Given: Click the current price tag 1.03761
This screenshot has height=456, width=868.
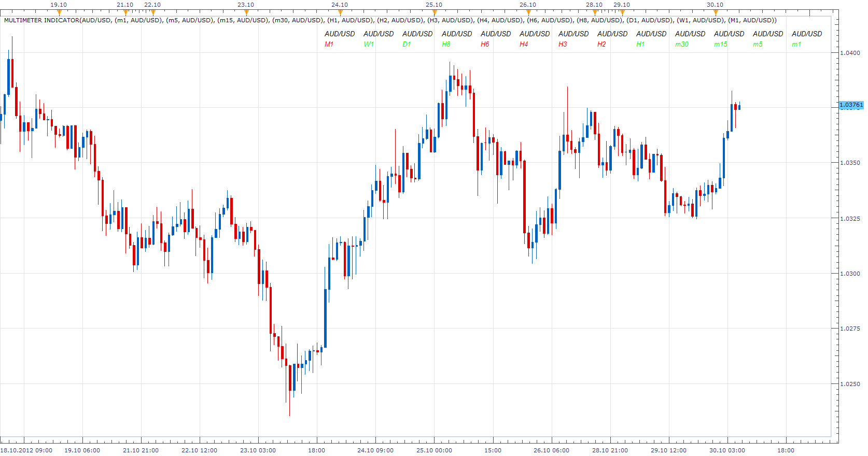Looking at the screenshot, I should (x=851, y=105).
